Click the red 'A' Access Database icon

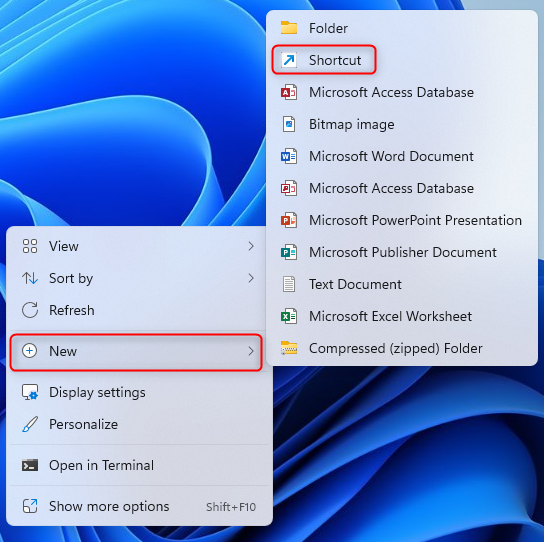(289, 92)
